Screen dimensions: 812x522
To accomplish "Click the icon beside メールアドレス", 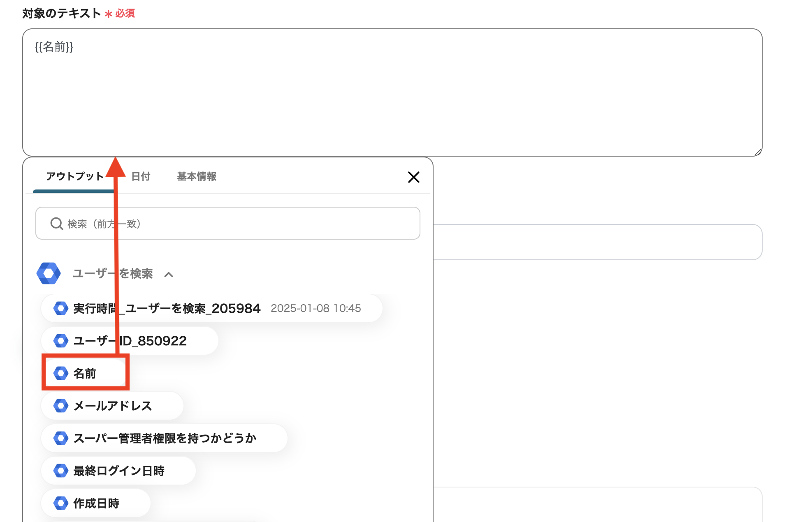I will (61, 406).
